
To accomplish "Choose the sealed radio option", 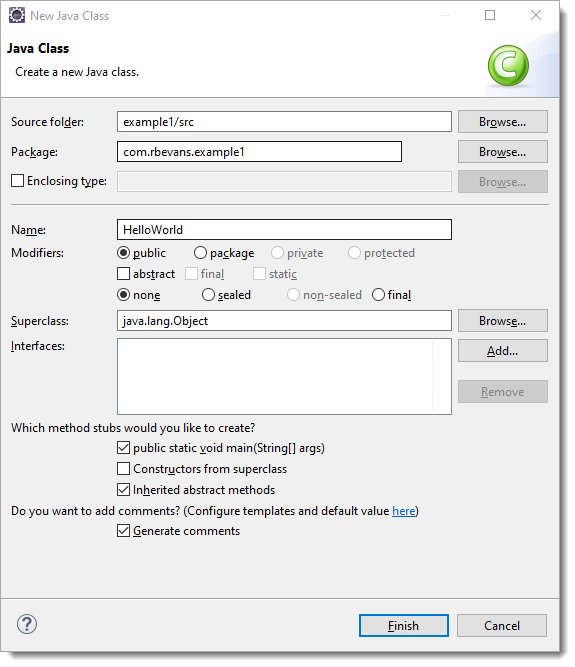I will pyautogui.click(x=208, y=295).
